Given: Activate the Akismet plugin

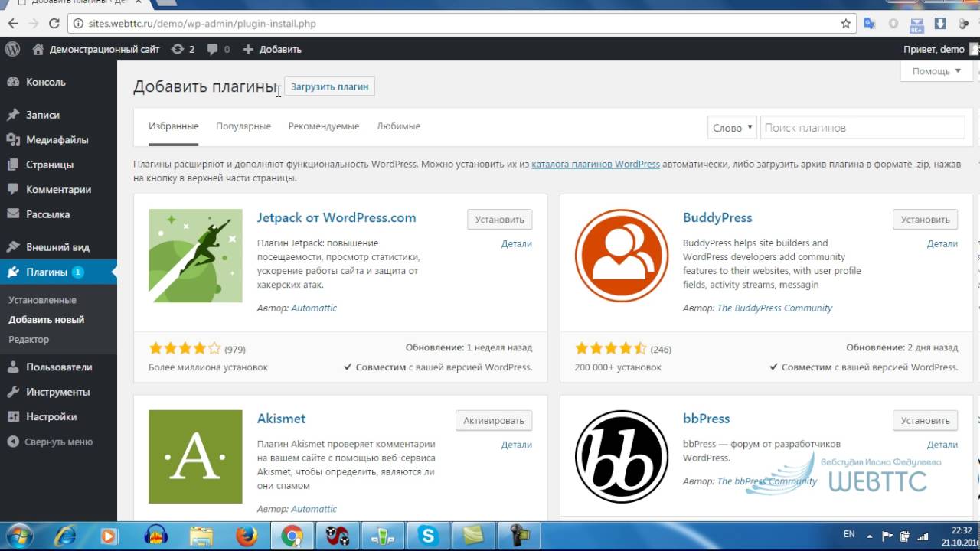Looking at the screenshot, I should 494,420.
